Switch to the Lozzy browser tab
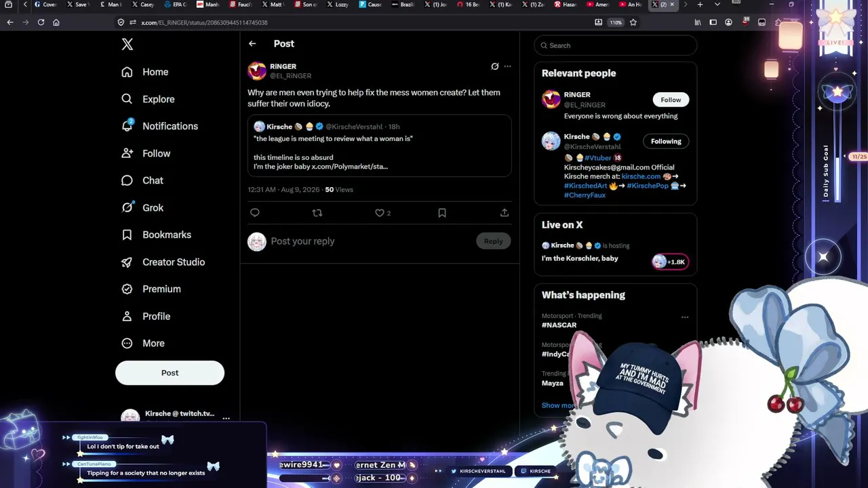This screenshot has height=488, width=868. (339, 5)
